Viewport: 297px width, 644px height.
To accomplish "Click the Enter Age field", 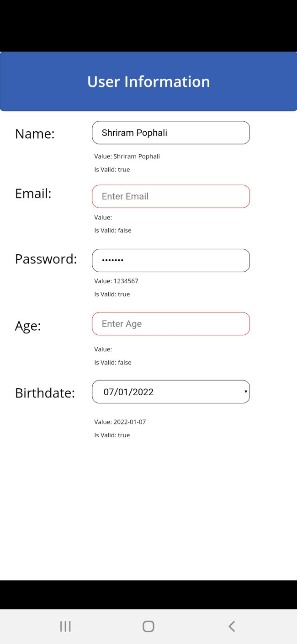I will tap(171, 323).
